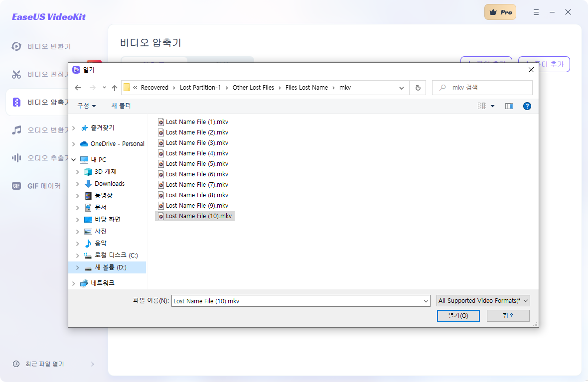This screenshot has height=382, width=588.
Task: Select the 오디오 추출기 tool
Action: (43, 158)
